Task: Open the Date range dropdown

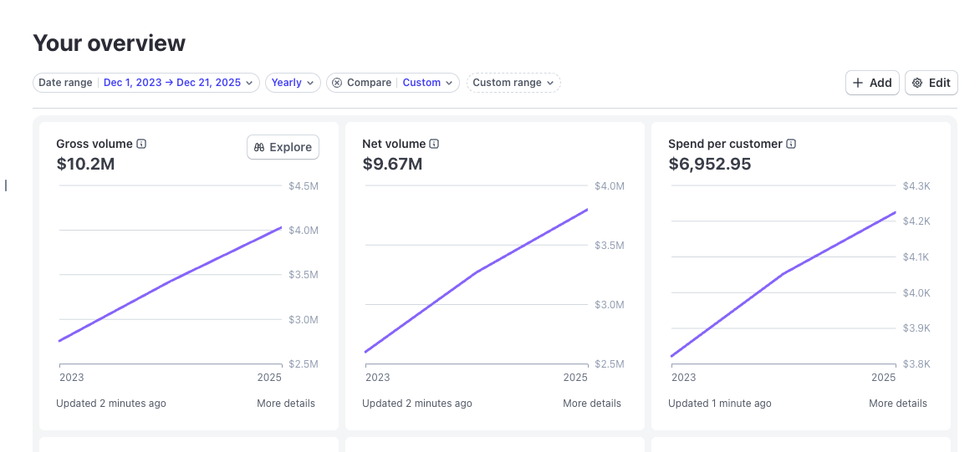Action: pyautogui.click(x=146, y=83)
